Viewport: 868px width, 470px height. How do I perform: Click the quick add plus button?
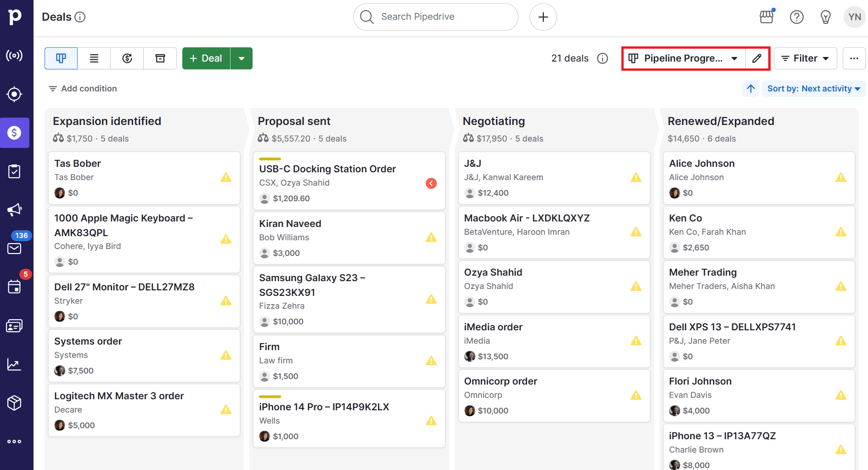(x=543, y=17)
